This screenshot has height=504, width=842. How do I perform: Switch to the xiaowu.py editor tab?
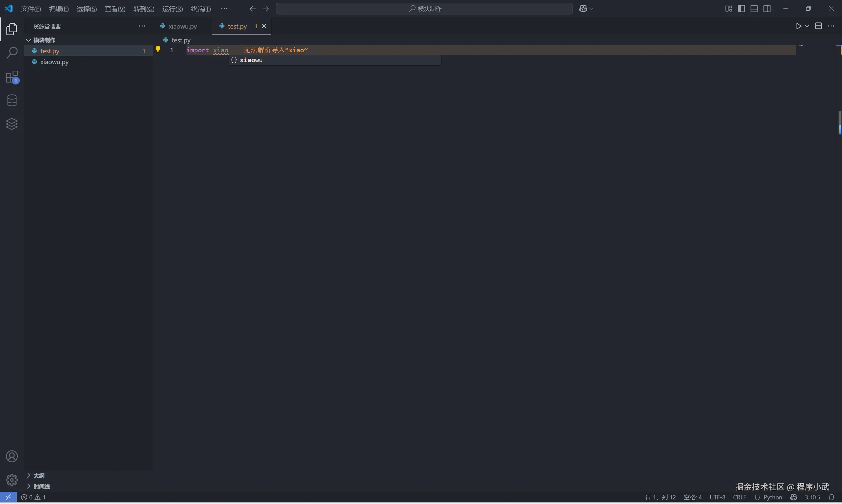click(x=183, y=26)
